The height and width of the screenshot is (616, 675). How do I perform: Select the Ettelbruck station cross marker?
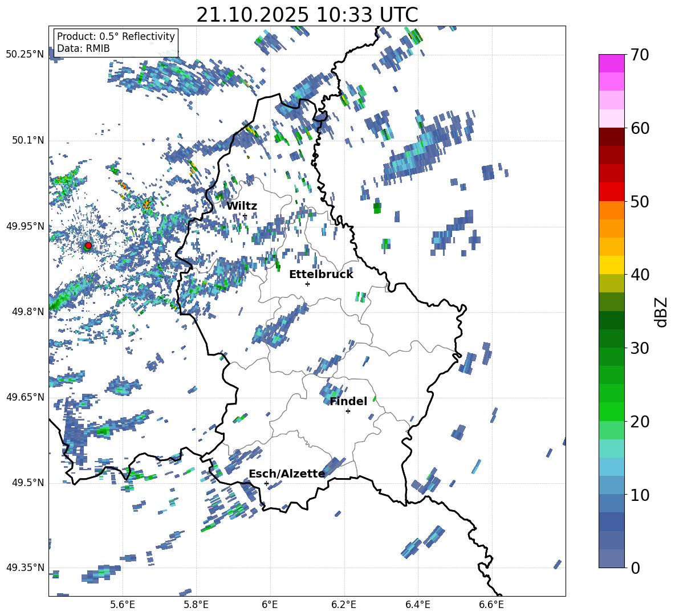(307, 284)
